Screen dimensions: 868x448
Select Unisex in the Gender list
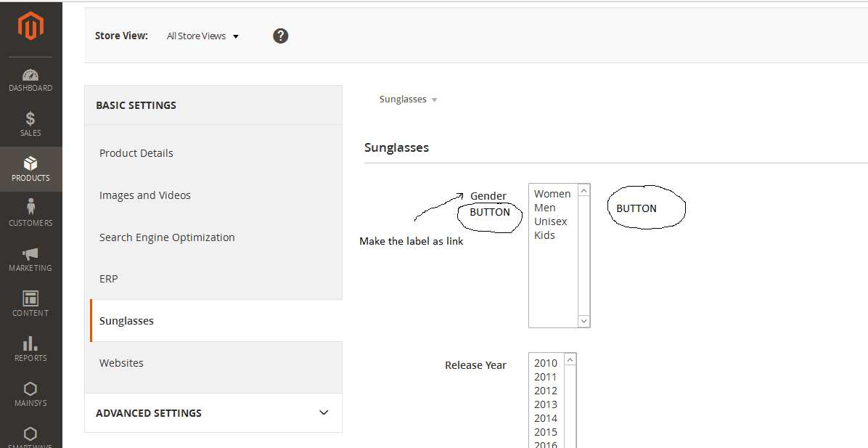551,221
